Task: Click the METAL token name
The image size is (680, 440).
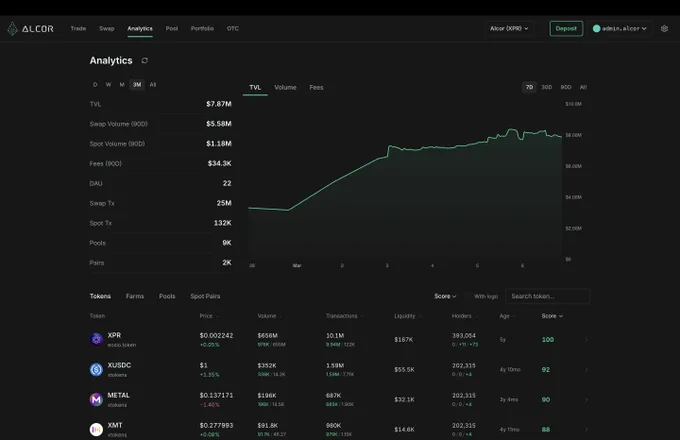Action: tap(118, 395)
